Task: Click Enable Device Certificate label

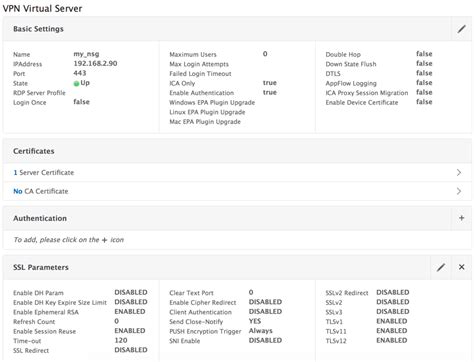Action: (362, 102)
